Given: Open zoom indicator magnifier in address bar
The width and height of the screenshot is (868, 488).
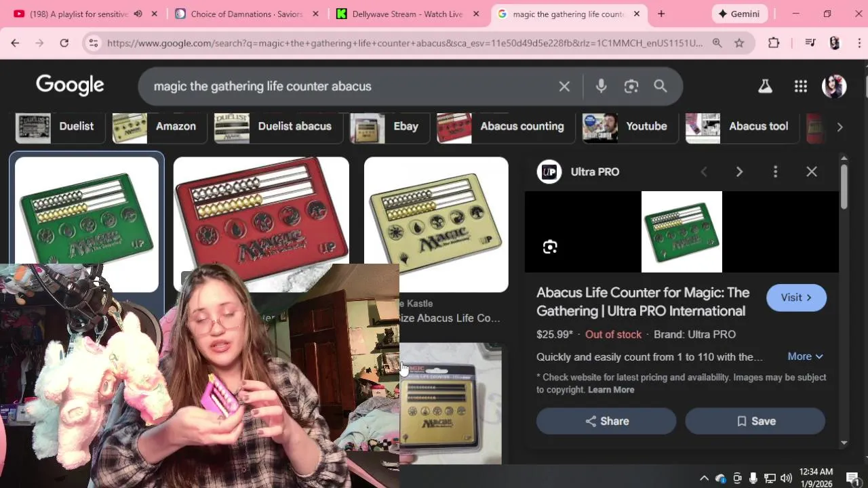Looking at the screenshot, I should pos(717,43).
